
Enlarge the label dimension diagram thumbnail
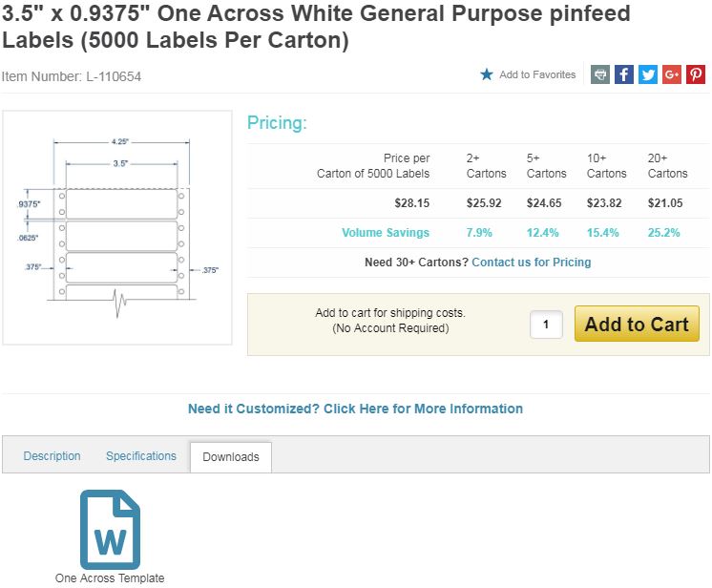pyautogui.click(x=117, y=227)
